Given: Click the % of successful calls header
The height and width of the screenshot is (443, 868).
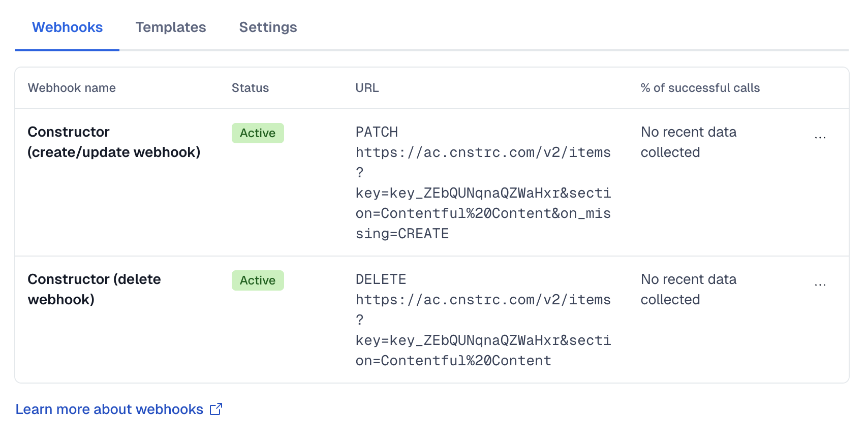Looking at the screenshot, I should point(700,88).
